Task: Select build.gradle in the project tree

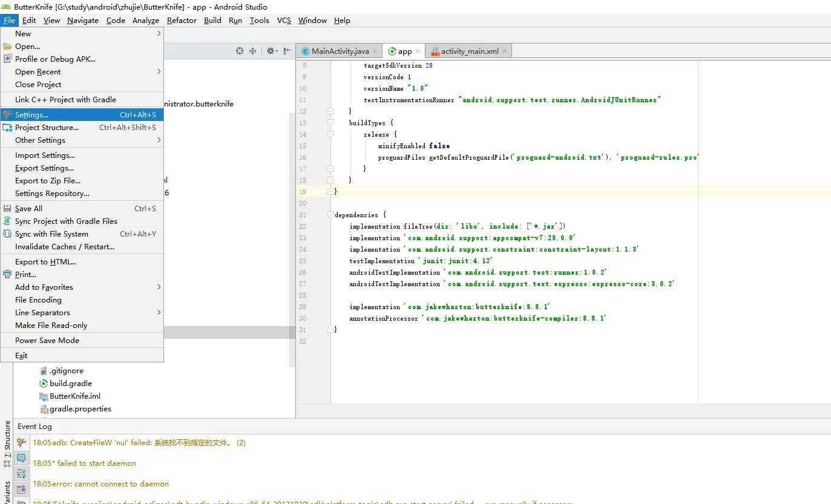Action: coord(71,383)
